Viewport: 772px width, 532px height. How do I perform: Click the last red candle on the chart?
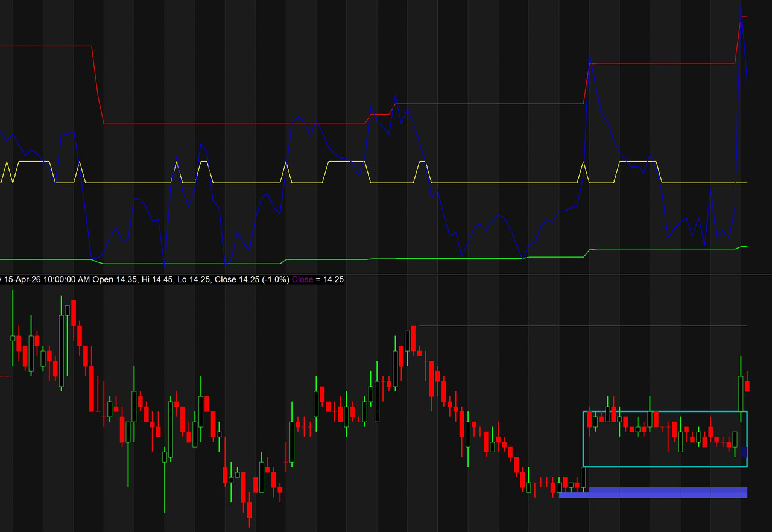pos(747,386)
